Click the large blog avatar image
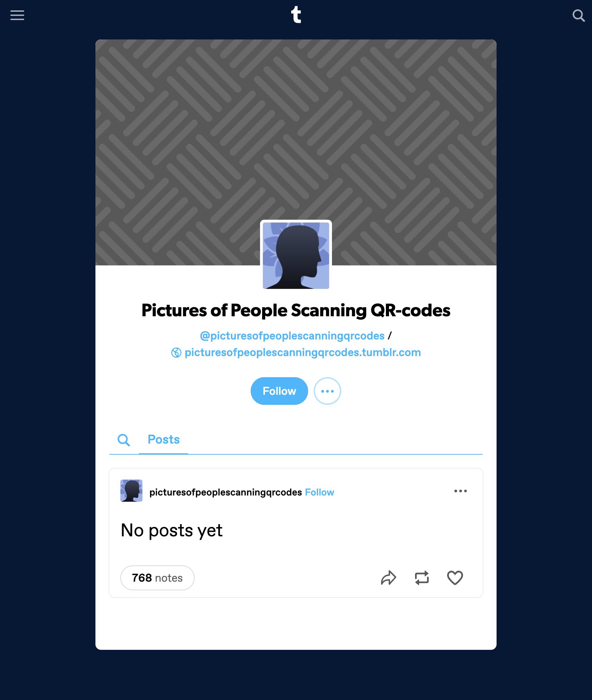 296,255
